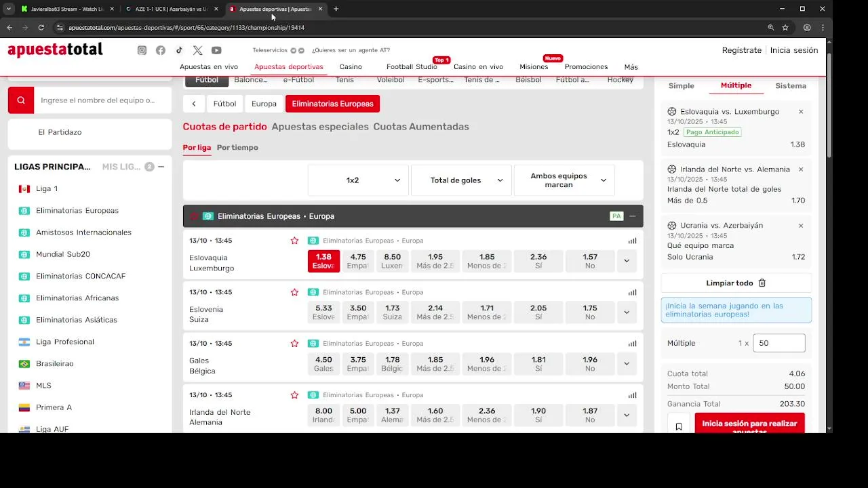
Task: Click browser zoom magnifier icon in address bar
Action: [771, 28]
